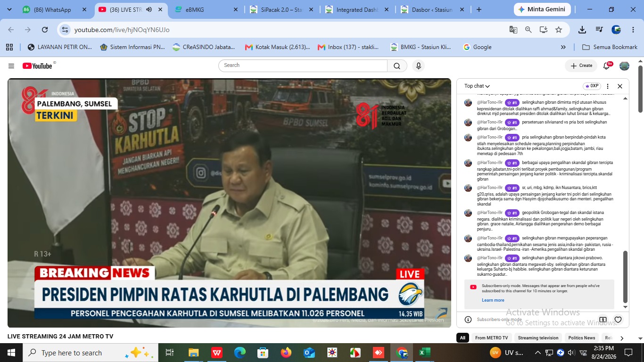This screenshot has height=362, width=644.
Task: Click the Create button
Action: pyautogui.click(x=581, y=66)
